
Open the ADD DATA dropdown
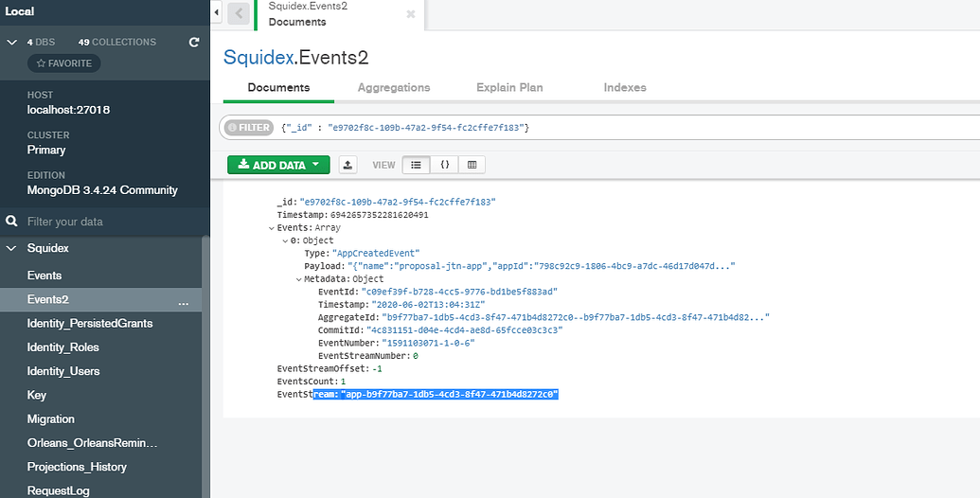click(x=278, y=165)
